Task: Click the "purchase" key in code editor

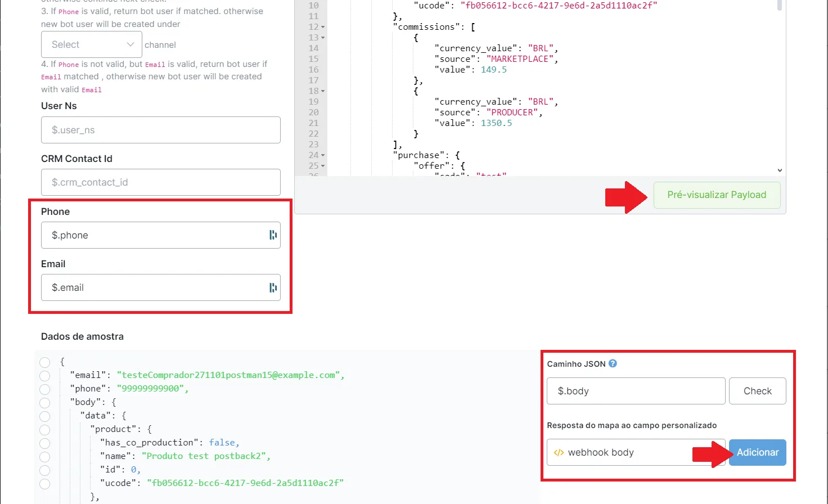Action: [418, 155]
